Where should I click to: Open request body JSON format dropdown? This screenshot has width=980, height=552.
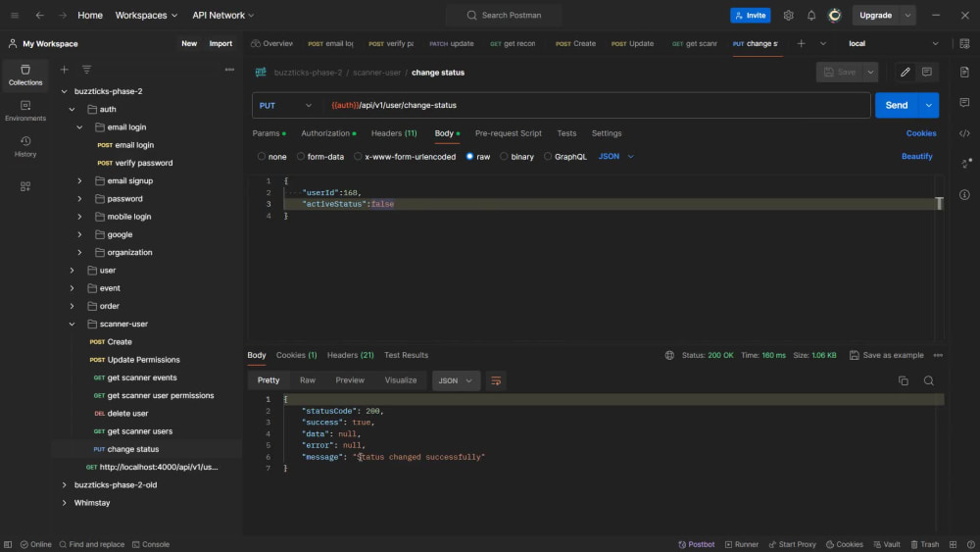pyautogui.click(x=616, y=156)
